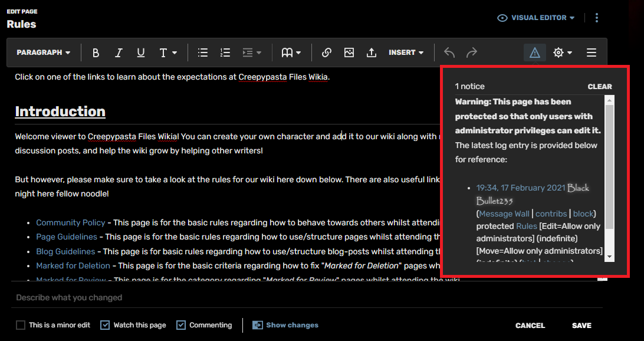Click the SAVE button

click(581, 326)
